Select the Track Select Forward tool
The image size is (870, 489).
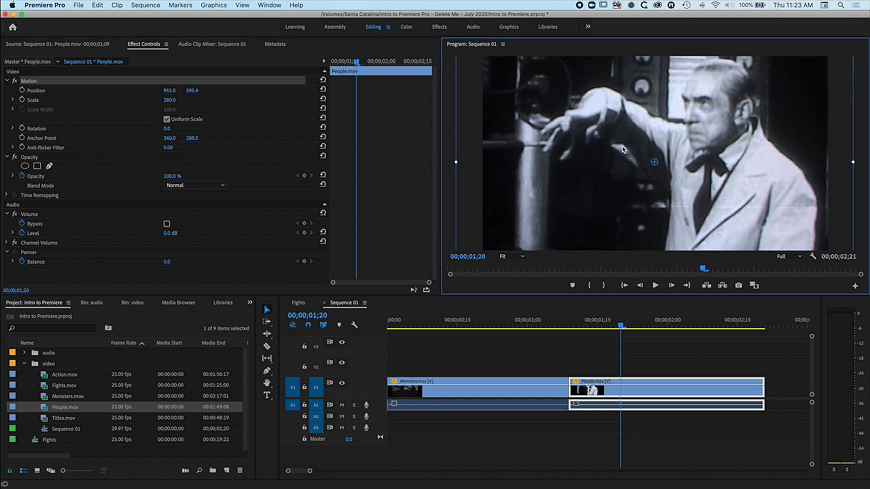[267, 322]
